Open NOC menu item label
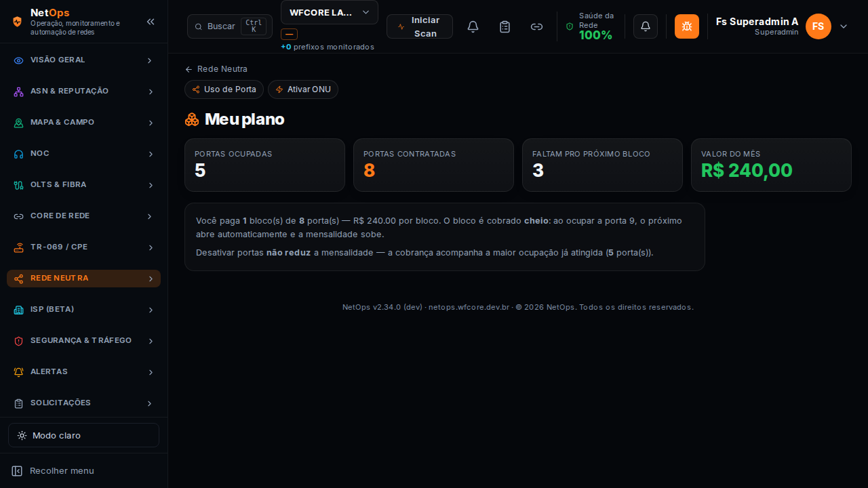Screen dimensions: 868x488 click(x=40, y=154)
